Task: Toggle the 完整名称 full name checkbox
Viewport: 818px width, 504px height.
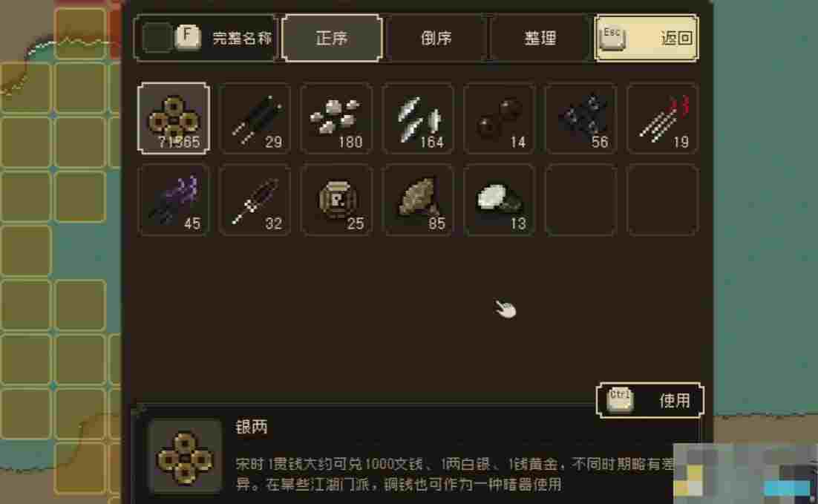Action: 157,38
